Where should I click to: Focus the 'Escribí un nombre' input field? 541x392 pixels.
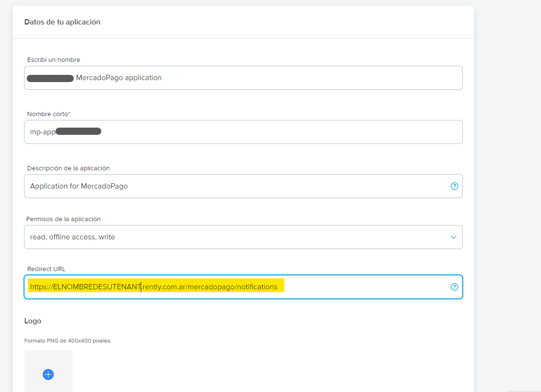coord(288,78)
